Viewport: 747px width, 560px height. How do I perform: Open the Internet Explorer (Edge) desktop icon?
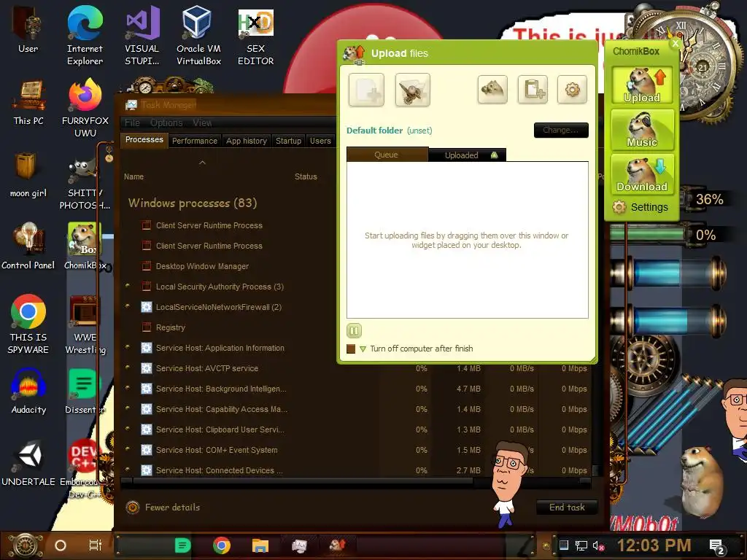click(x=85, y=35)
